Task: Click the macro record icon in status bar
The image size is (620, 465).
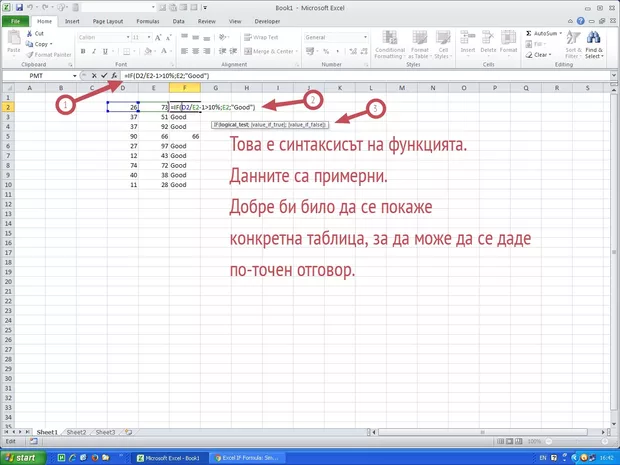Action: pos(34,441)
